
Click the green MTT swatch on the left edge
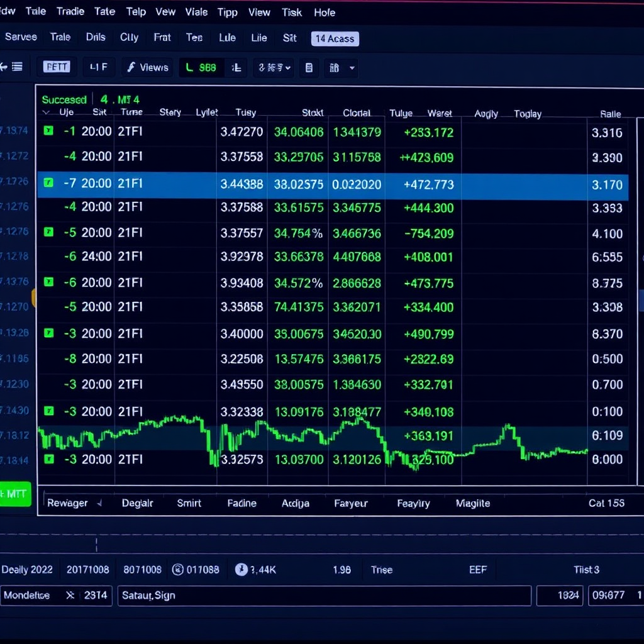(x=13, y=494)
